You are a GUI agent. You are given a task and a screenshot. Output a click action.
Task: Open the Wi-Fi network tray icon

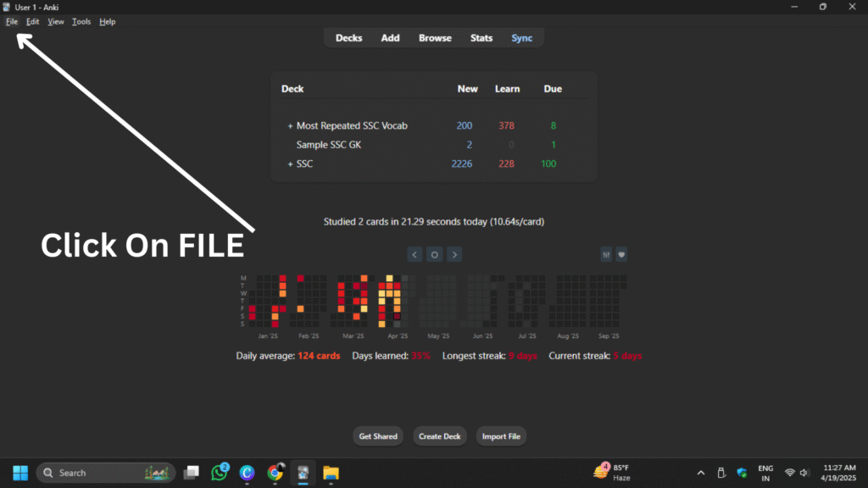[790, 473]
